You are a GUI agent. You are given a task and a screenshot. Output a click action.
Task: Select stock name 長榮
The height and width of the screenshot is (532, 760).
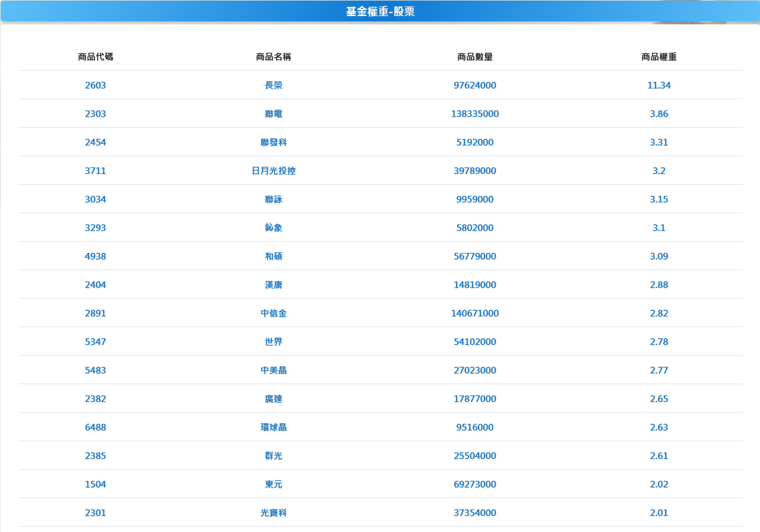(x=274, y=85)
